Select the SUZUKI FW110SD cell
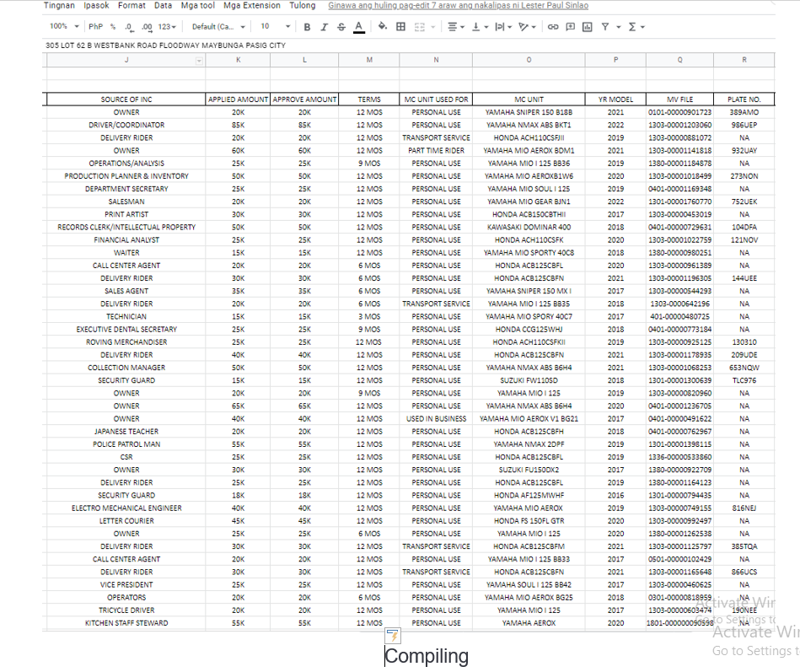 click(x=529, y=380)
